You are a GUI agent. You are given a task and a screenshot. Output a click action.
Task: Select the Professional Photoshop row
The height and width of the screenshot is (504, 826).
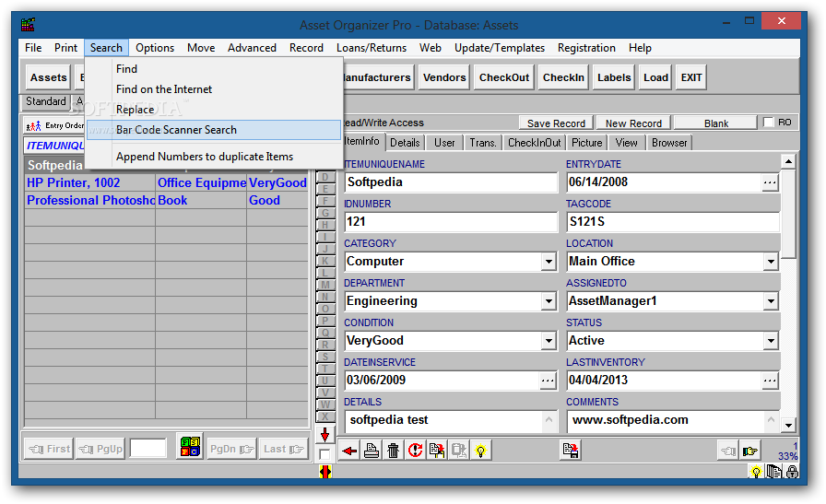click(x=166, y=201)
